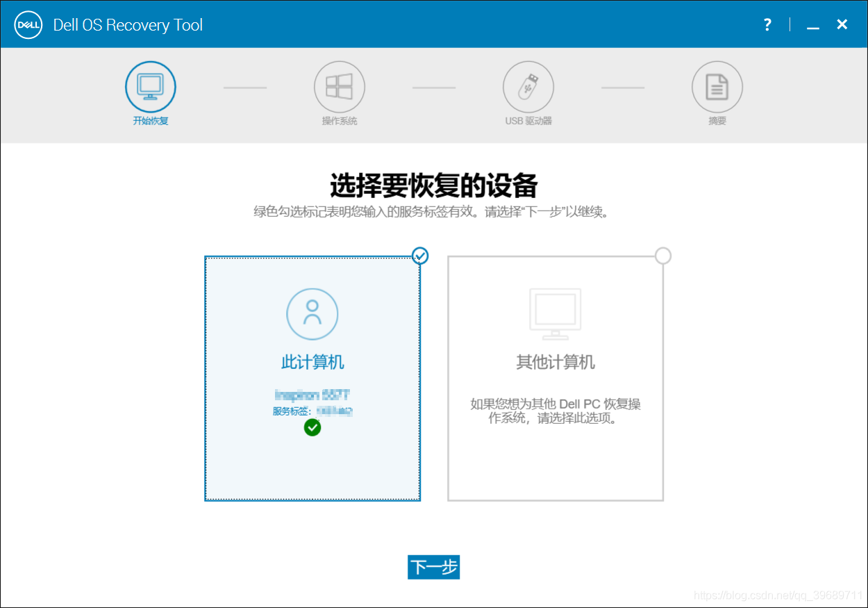
Task: Select the radio circle on 其他计算机 card
Action: click(663, 256)
